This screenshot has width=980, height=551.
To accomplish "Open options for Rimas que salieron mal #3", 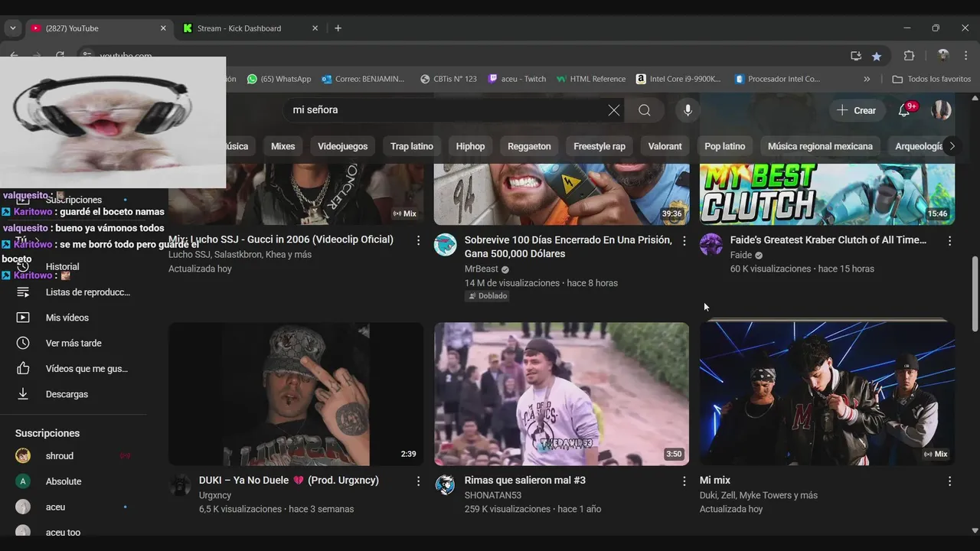I will (684, 481).
